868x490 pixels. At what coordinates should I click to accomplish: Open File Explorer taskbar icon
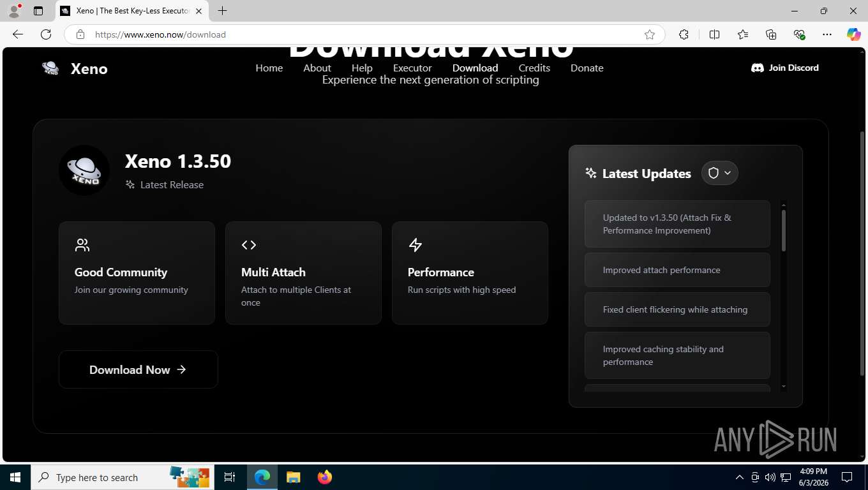coord(293,477)
